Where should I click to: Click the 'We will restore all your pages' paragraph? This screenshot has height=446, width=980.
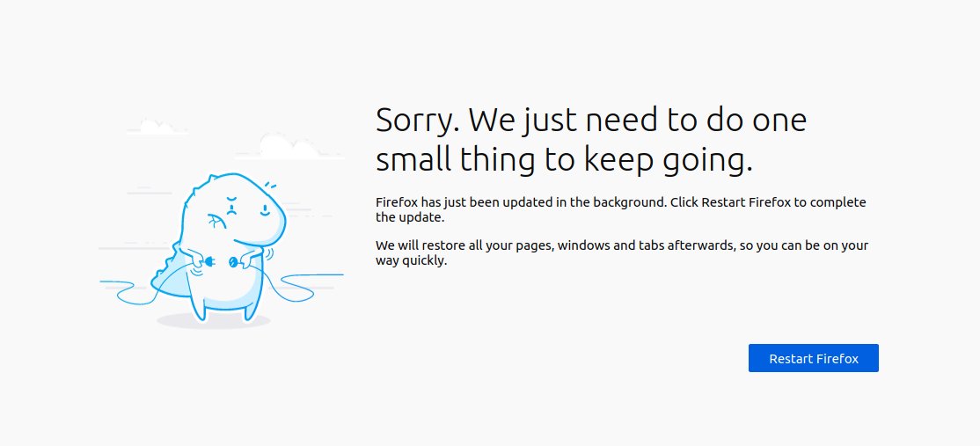[623, 253]
